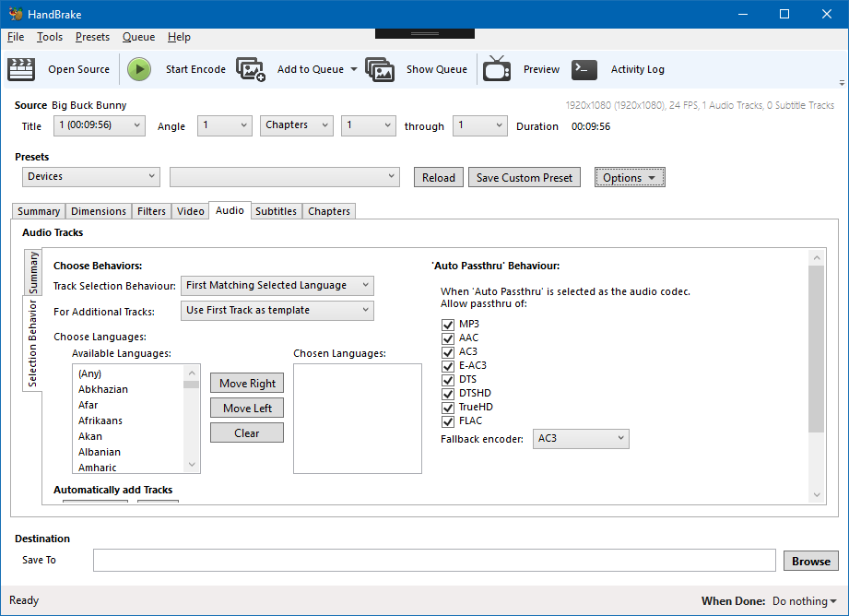Uncheck the AC3 passthru checkbox
The height and width of the screenshot is (616, 849).
[448, 352]
